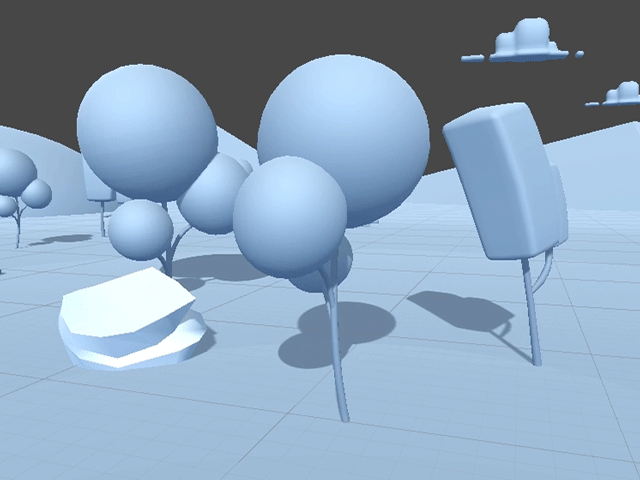Select the hill in the left background

41,171
